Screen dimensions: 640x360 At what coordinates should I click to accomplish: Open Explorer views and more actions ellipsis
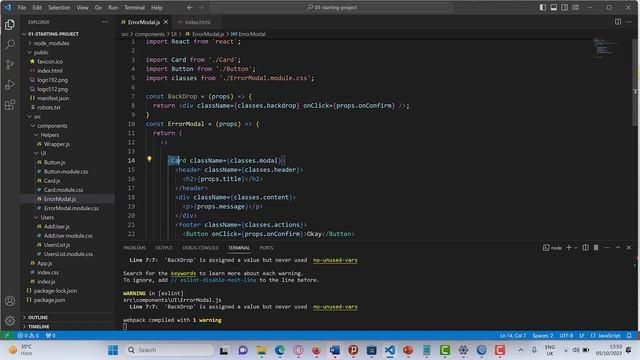[105, 22]
